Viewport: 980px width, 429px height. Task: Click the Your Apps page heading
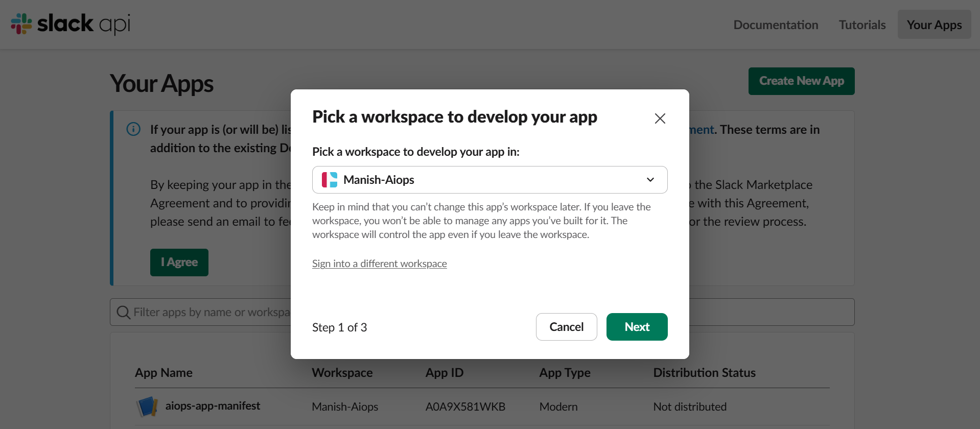click(x=161, y=84)
